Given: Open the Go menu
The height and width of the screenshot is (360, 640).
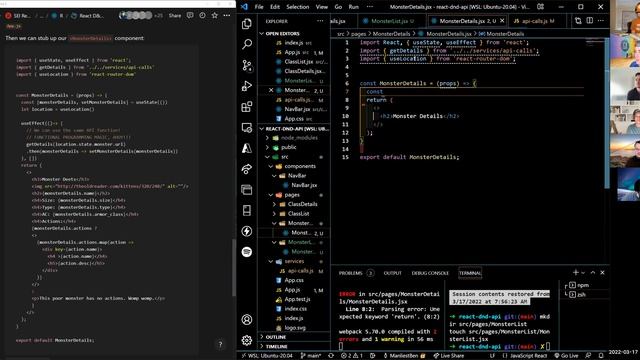Looking at the screenshot, I should point(338,7).
